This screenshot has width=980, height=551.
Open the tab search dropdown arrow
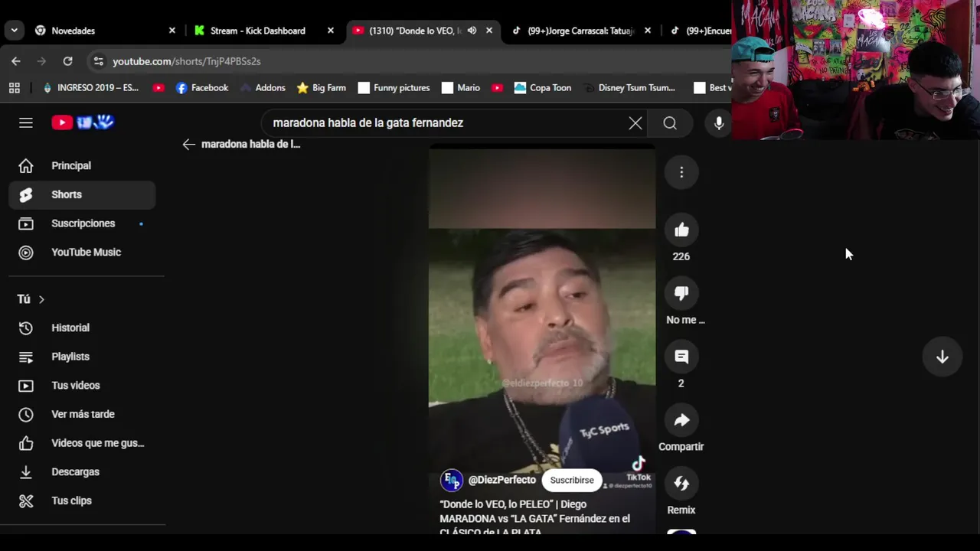(x=14, y=31)
